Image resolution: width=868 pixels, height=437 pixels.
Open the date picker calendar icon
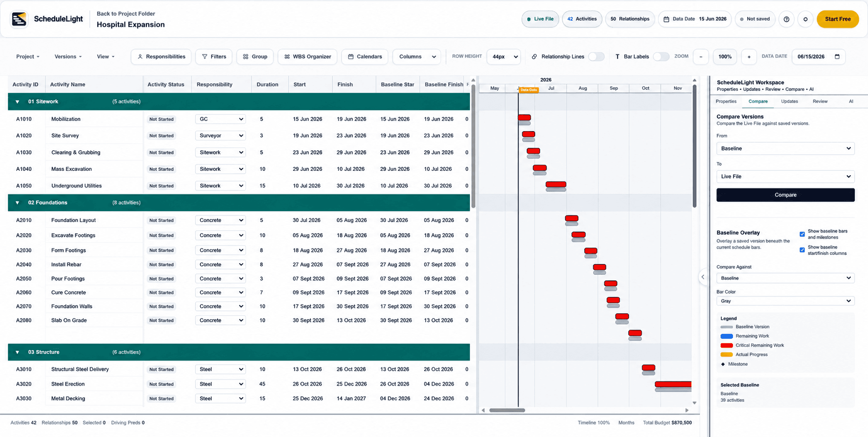click(837, 56)
